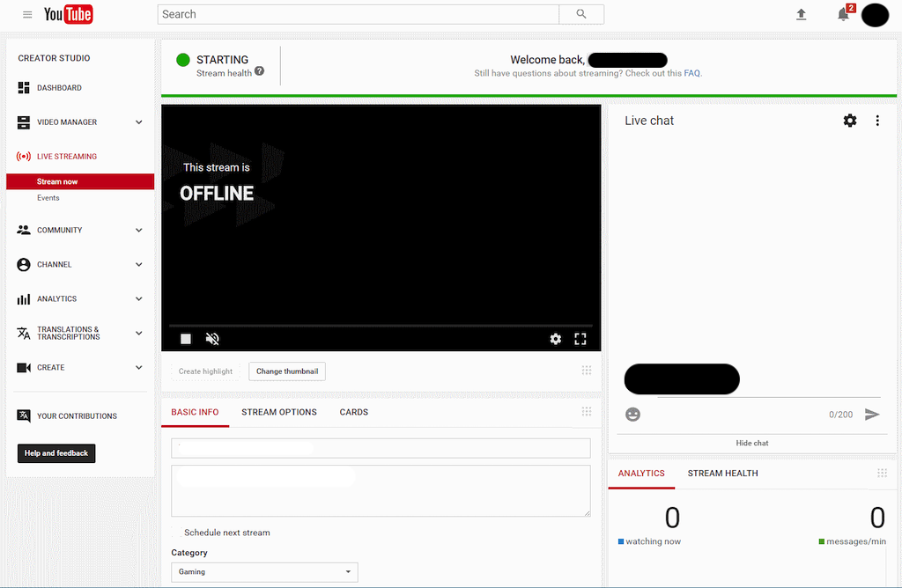Expand the Video Manager section
This screenshot has width=902, height=588.
click(138, 121)
